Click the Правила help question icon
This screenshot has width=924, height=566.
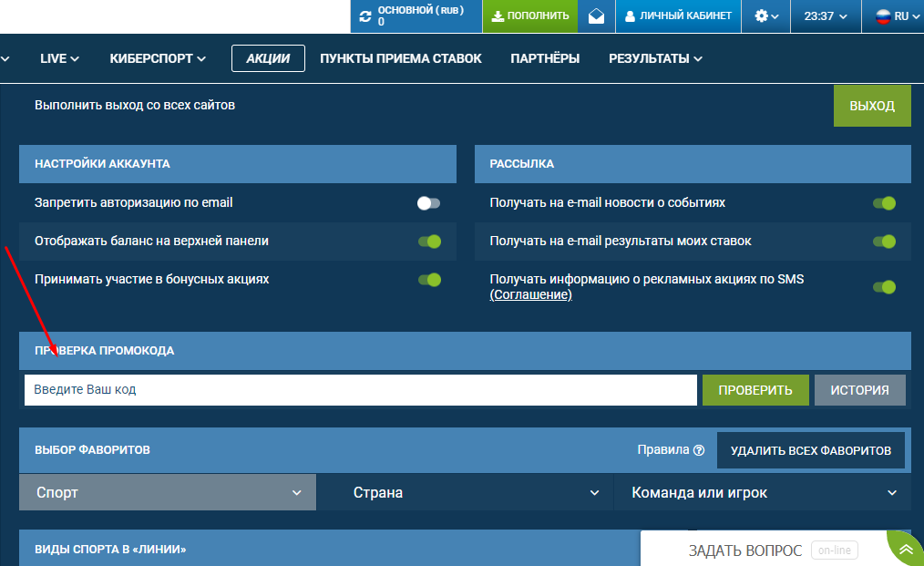699,450
